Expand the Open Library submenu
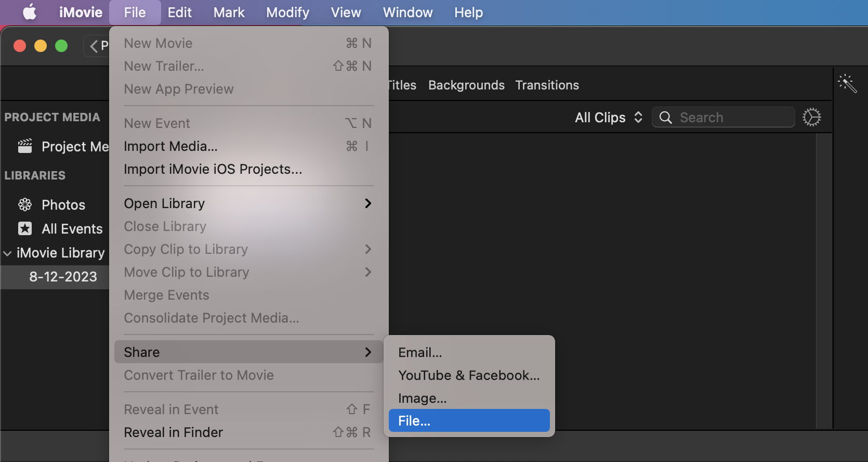The width and height of the screenshot is (868, 462). 248,203
